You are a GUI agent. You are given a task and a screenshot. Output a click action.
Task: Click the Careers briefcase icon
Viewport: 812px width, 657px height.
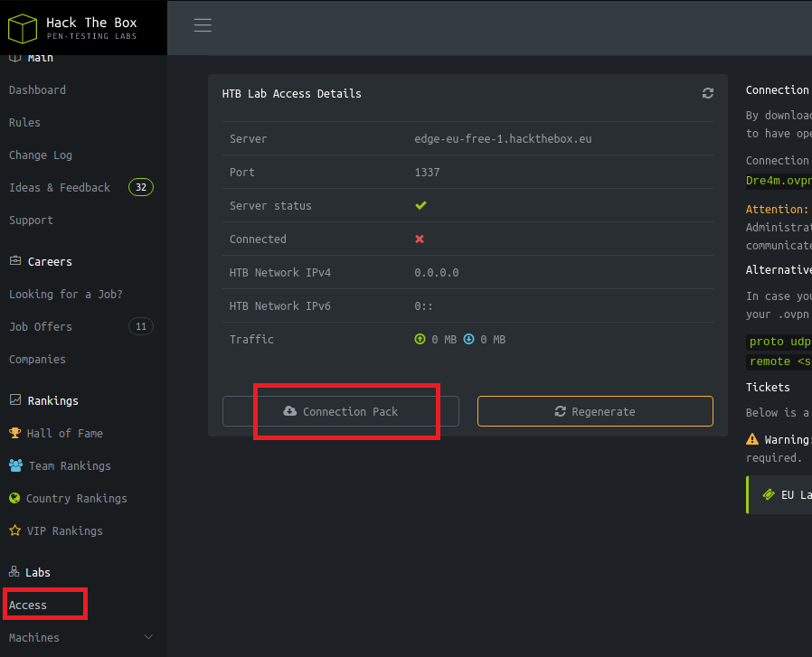click(x=15, y=261)
